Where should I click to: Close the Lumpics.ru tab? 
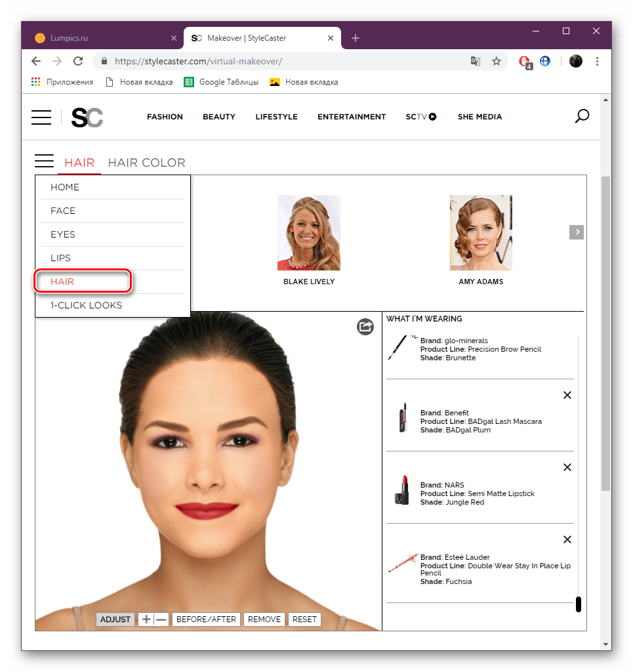click(x=173, y=38)
